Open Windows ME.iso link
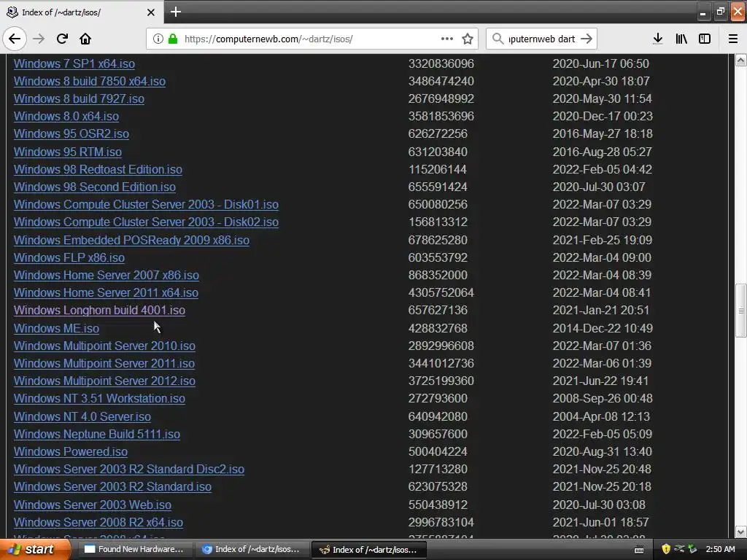Viewport: 747px width, 560px height. click(57, 328)
